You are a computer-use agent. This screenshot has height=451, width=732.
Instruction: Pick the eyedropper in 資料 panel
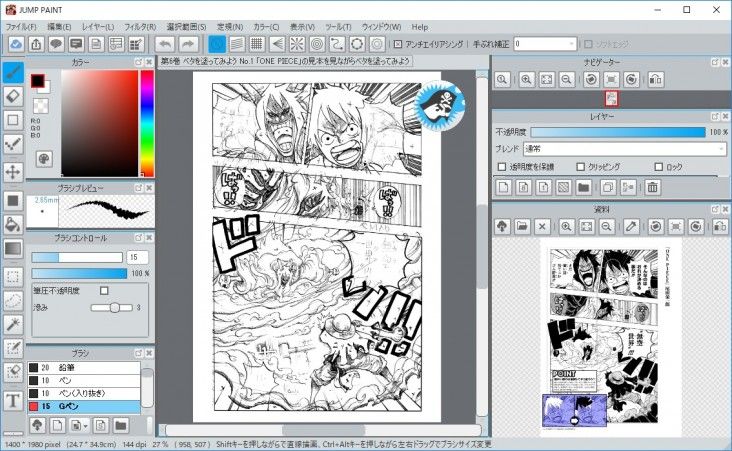click(x=631, y=227)
